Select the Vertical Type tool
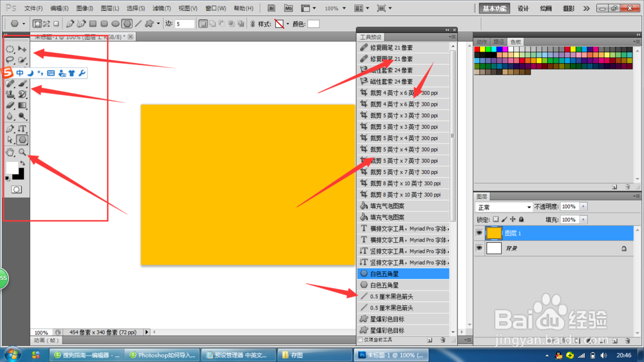 point(22,129)
